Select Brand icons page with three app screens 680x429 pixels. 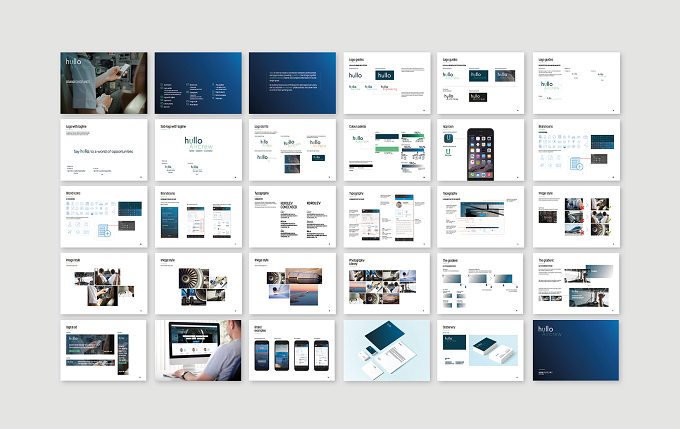click(198, 217)
